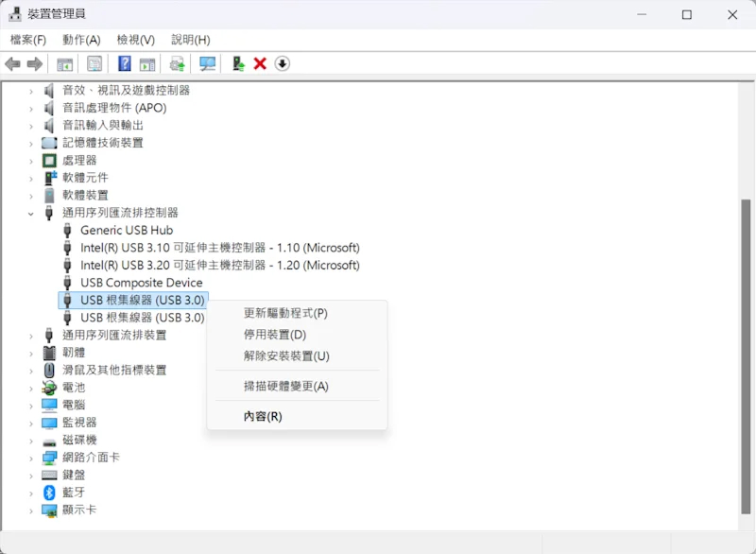
Task: Choose 解除安裝裝置(U) from context menu
Action: (x=297, y=355)
